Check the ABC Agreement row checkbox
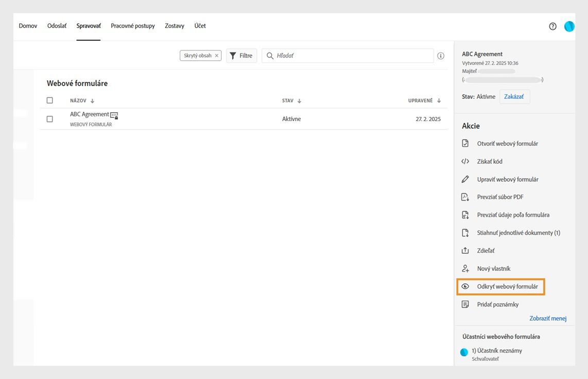Viewport: 588px width, 379px height. click(50, 119)
